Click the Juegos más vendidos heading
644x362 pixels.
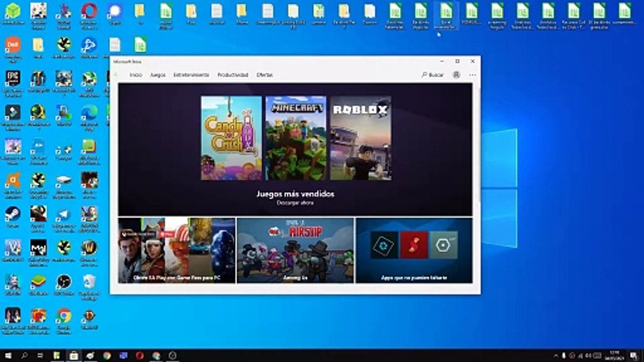pos(295,194)
